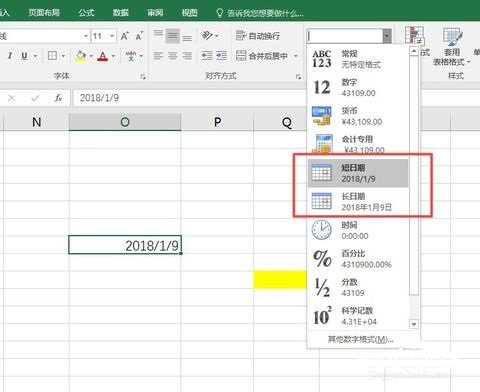Image resolution: width=480 pixels, height=392 pixels.
Task: Switch to the Review ribbon tab
Action: pos(155,13)
